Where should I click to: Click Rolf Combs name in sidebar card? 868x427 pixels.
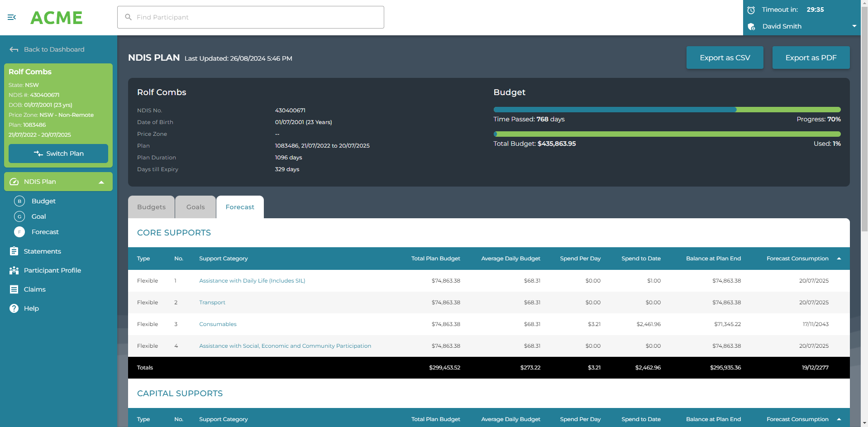pos(30,72)
